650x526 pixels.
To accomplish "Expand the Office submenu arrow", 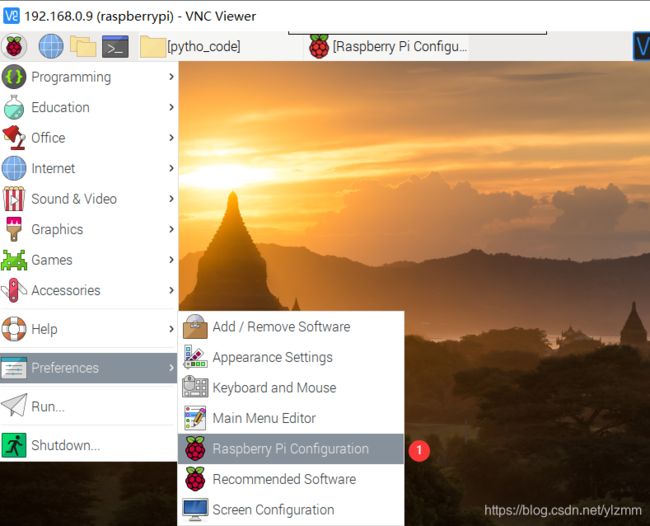I will 171,138.
